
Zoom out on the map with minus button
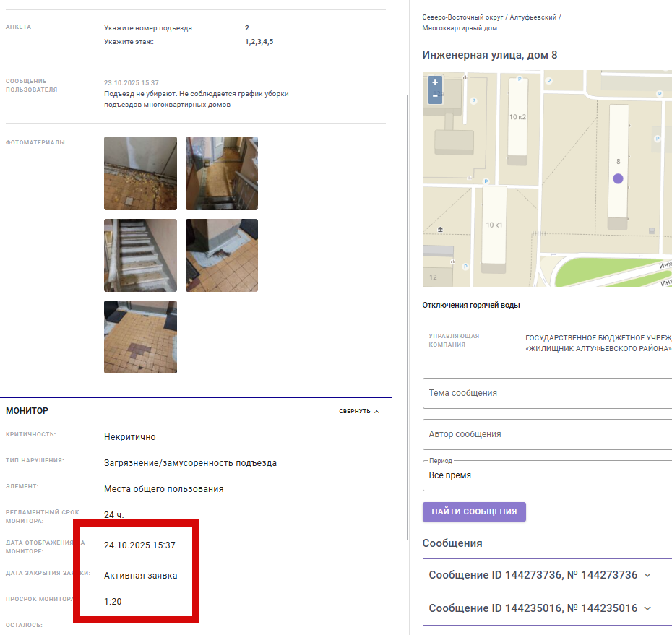[x=435, y=96]
